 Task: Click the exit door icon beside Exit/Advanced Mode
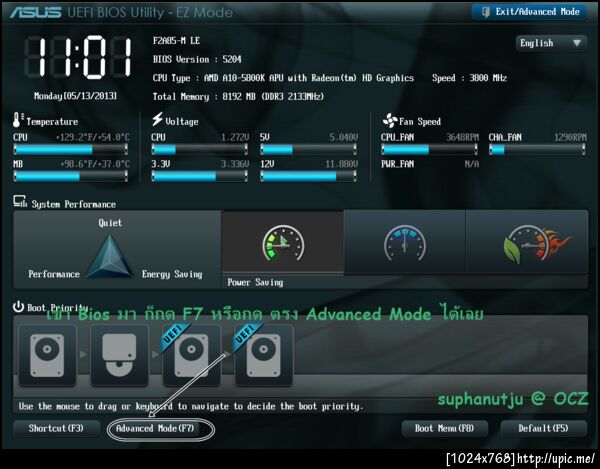tap(486, 12)
